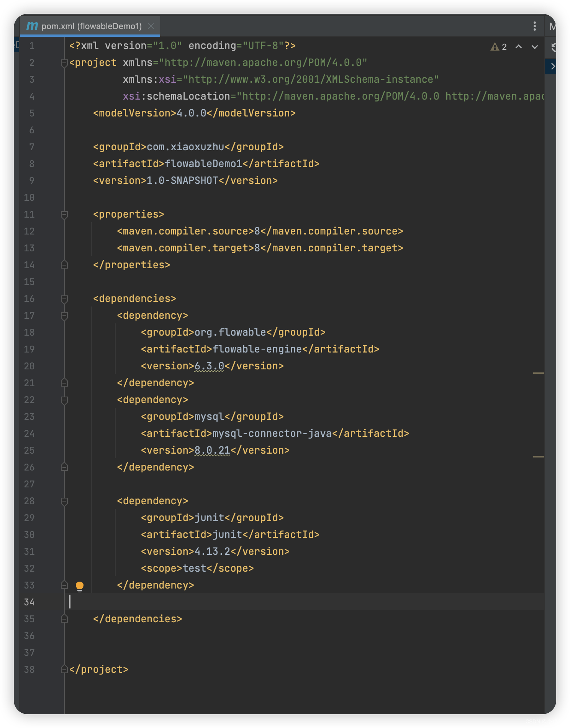Image resolution: width=570 pixels, height=728 pixels.
Task: Click line number 34 in the gutter
Action: (x=29, y=602)
